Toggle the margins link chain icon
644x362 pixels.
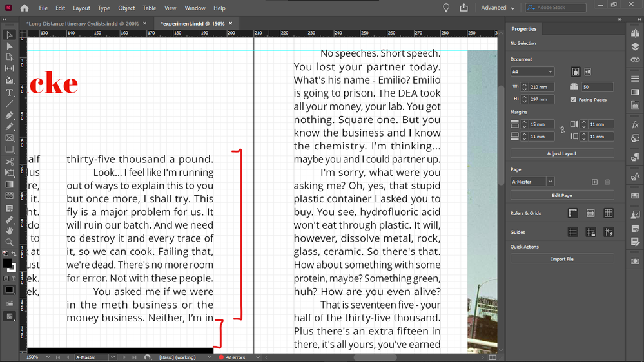562,129
